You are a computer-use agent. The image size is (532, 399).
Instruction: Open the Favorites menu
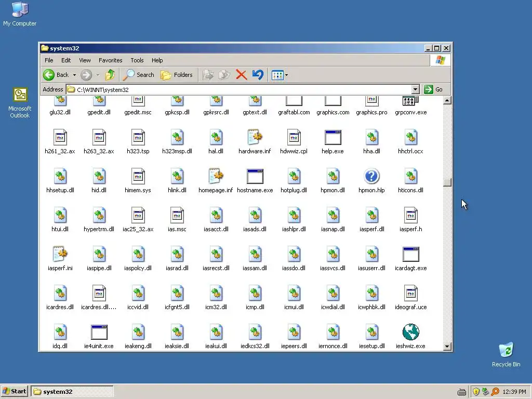click(110, 60)
